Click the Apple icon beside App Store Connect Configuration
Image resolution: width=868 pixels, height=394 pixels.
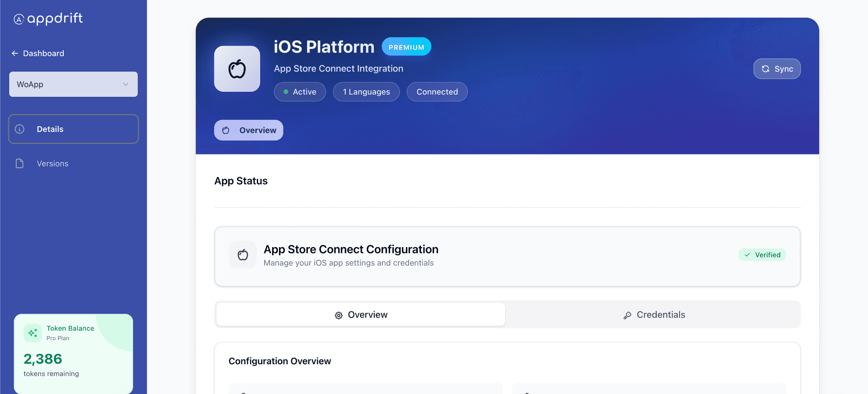coord(243,255)
